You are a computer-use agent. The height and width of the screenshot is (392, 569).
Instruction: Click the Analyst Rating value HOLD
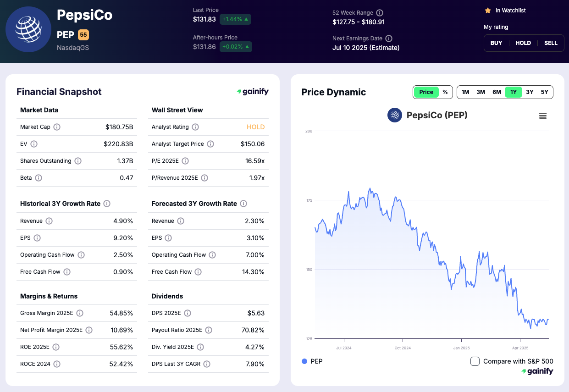tap(256, 127)
